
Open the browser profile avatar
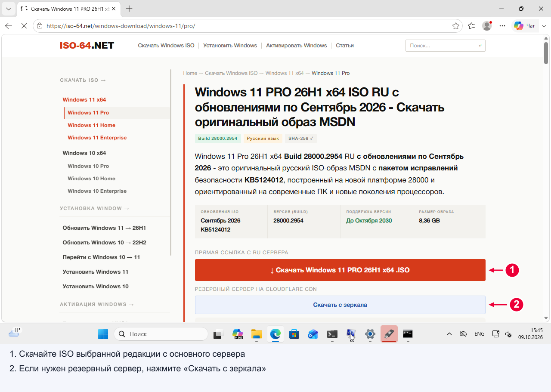tap(487, 26)
